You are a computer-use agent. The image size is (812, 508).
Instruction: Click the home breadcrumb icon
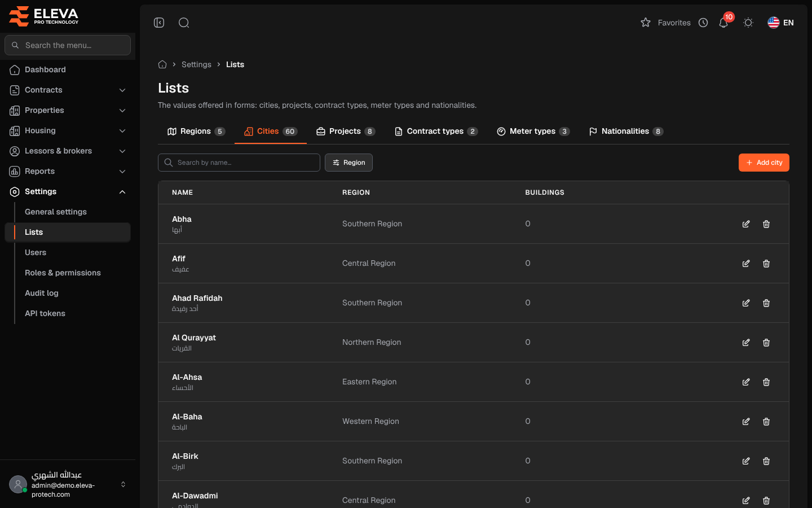[x=162, y=64]
